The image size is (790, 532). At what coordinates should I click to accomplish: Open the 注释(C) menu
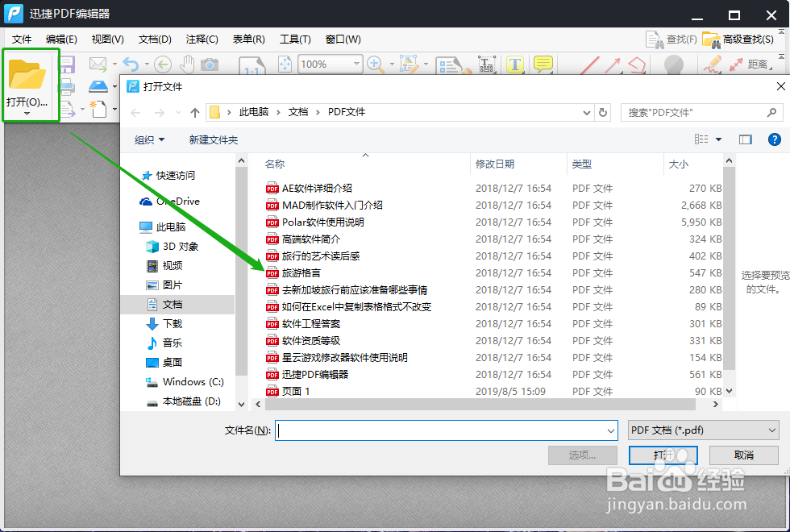pyautogui.click(x=202, y=39)
